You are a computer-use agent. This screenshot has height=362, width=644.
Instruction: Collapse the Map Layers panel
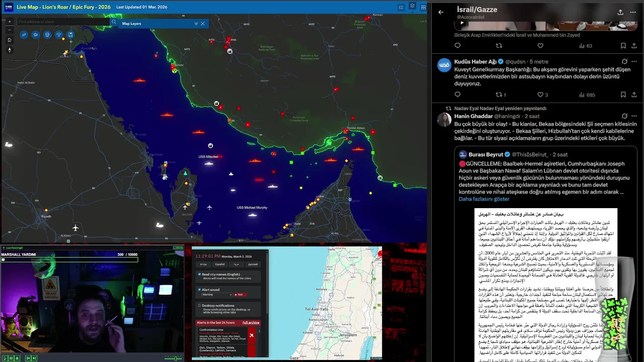(196, 24)
